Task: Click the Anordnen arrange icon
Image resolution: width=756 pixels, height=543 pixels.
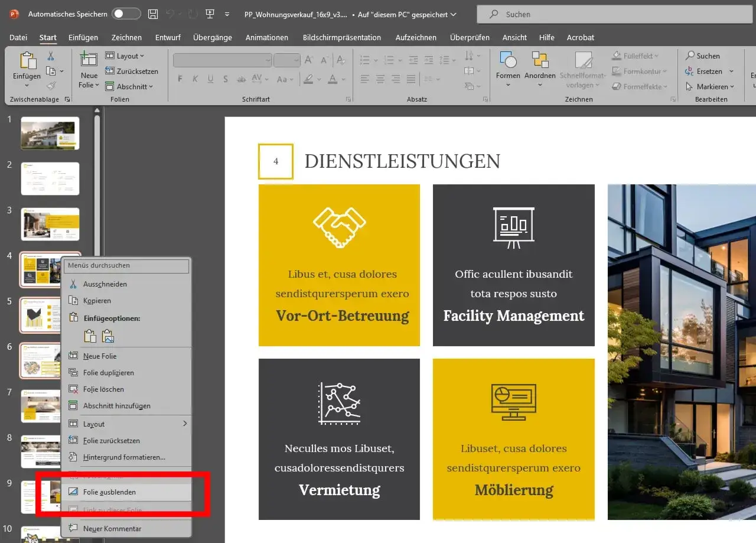Action: (539, 65)
